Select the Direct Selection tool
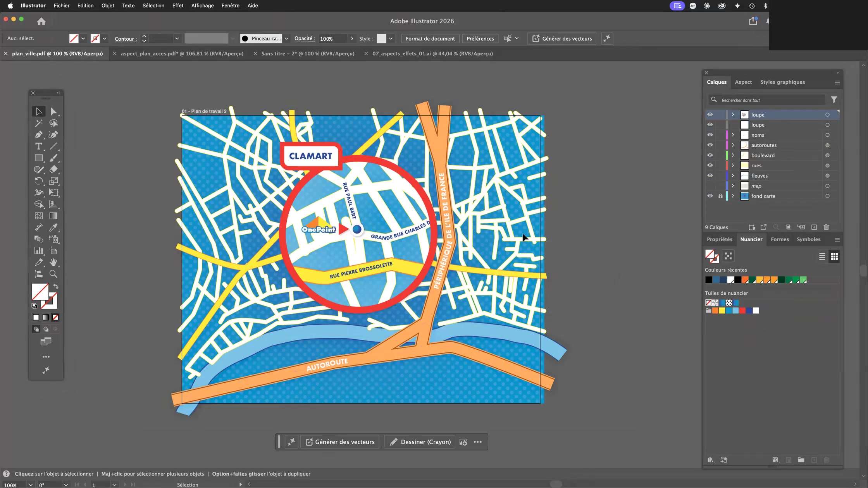The height and width of the screenshot is (488, 868). click(x=53, y=112)
